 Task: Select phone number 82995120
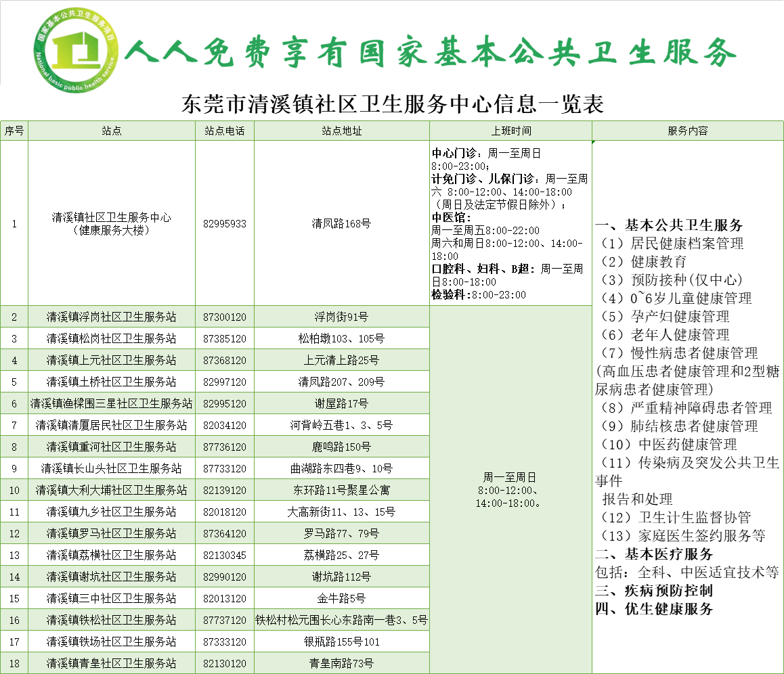click(225, 404)
